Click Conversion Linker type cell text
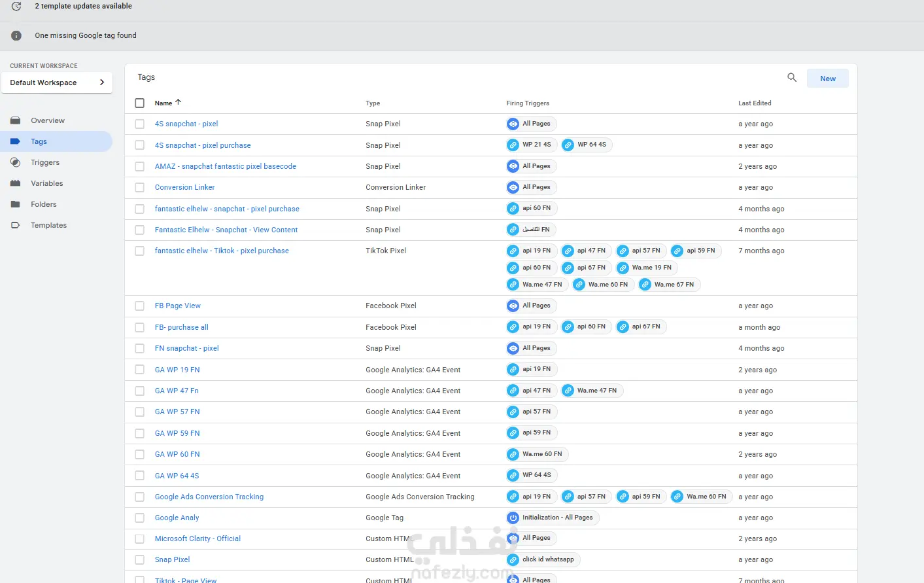 (x=396, y=187)
